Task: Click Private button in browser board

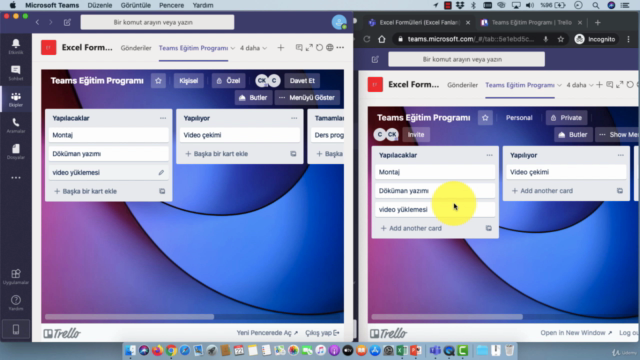Action: [567, 118]
